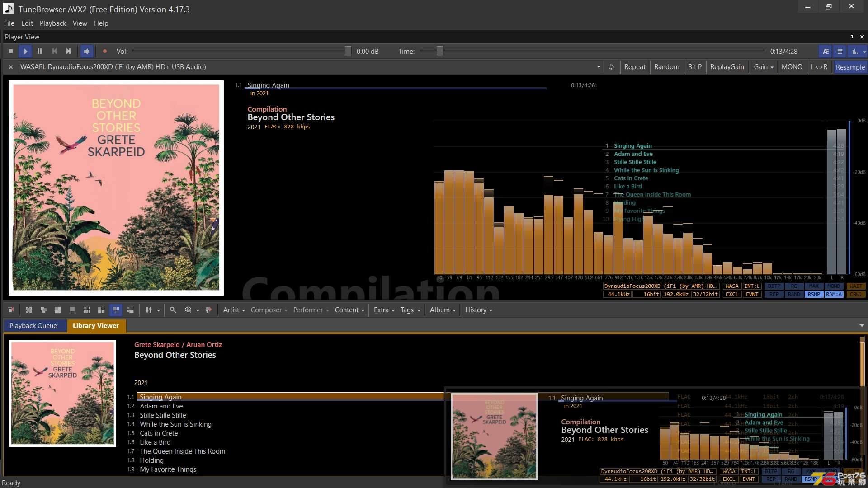Select the highlighted album list view icon
868x488 pixels.
coord(116,310)
